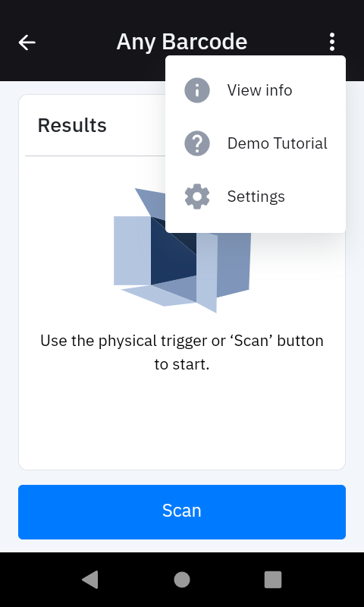Choose the Settings menu label
Viewport: 364px width, 607px height.
[256, 197]
